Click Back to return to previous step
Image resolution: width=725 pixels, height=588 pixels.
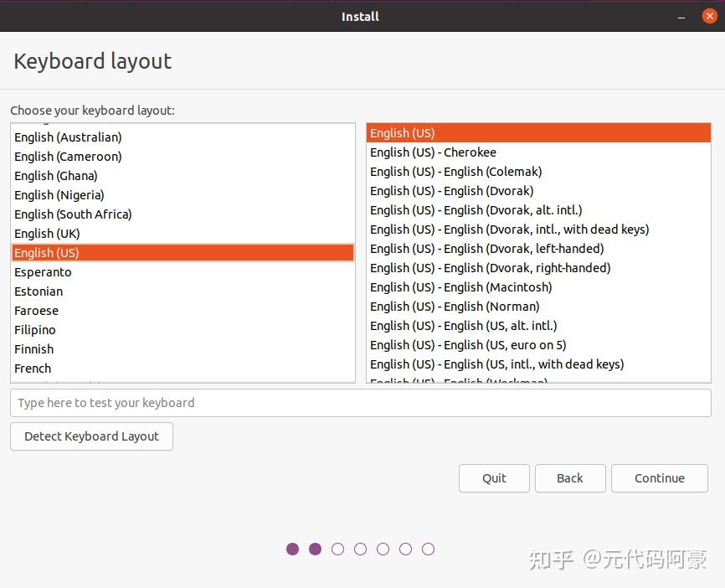pos(570,477)
